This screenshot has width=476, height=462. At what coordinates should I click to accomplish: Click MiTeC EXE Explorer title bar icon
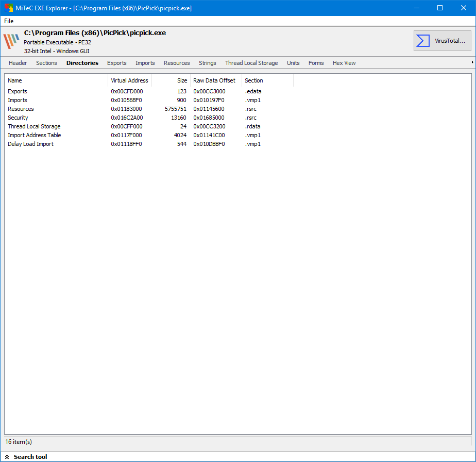pyautogui.click(x=8, y=8)
